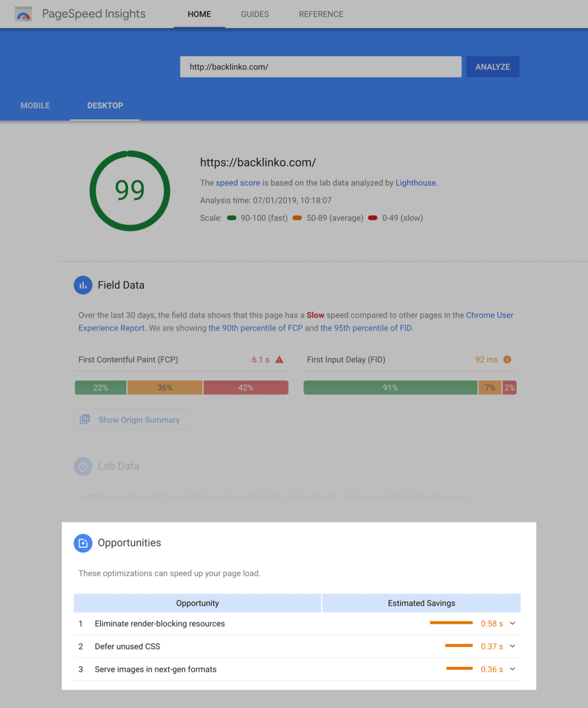Click the FID red 2% bar segment

pos(509,388)
